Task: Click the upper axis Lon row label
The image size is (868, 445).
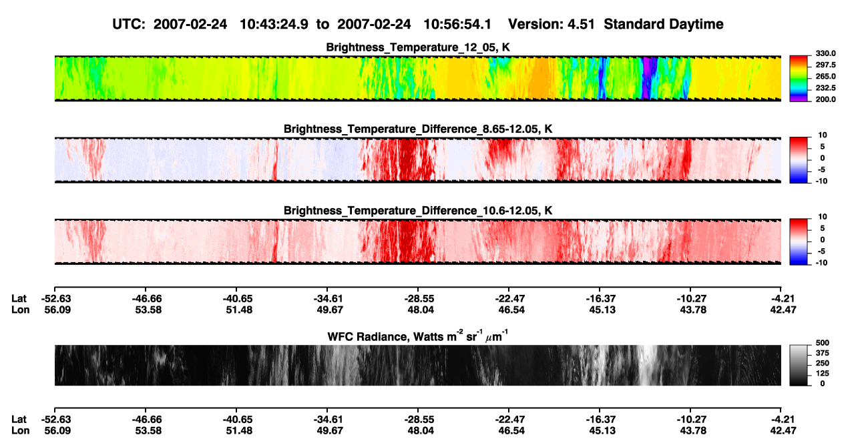Action: click(x=20, y=310)
